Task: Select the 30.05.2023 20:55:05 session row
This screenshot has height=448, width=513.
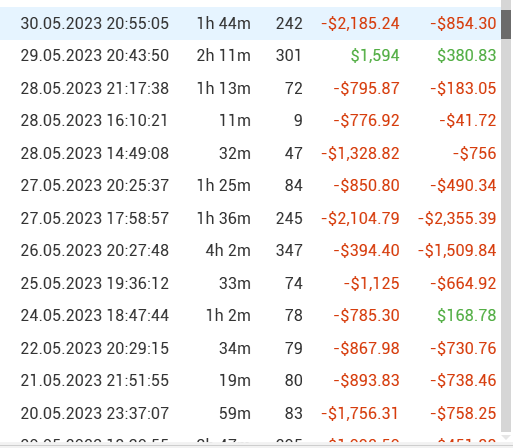Action: 250,23
